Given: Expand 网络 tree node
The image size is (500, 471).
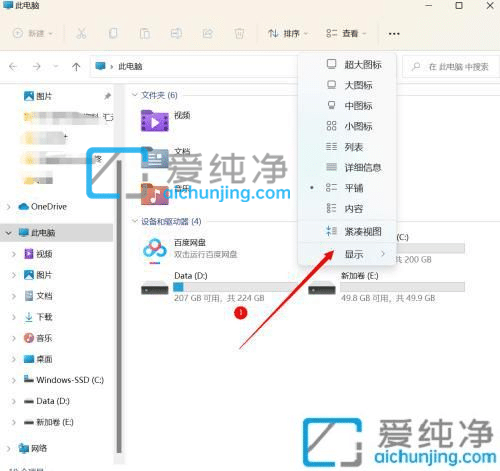Looking at the screenshot, I should click(x=9, y=449).
